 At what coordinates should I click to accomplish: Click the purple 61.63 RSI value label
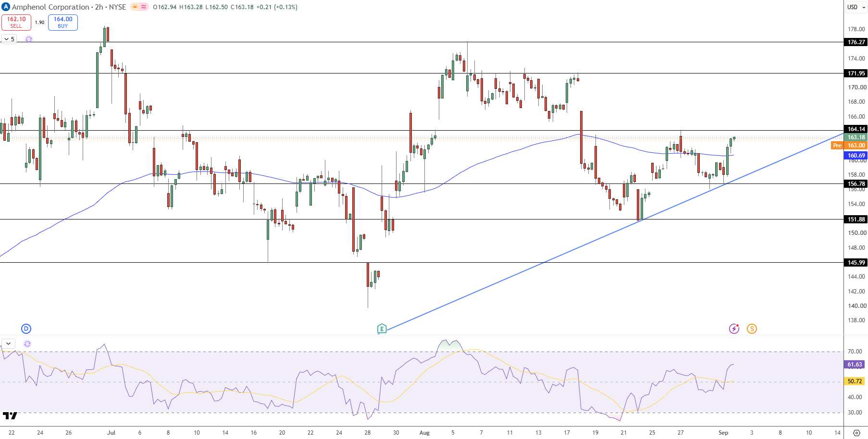[x=855, y=365]
